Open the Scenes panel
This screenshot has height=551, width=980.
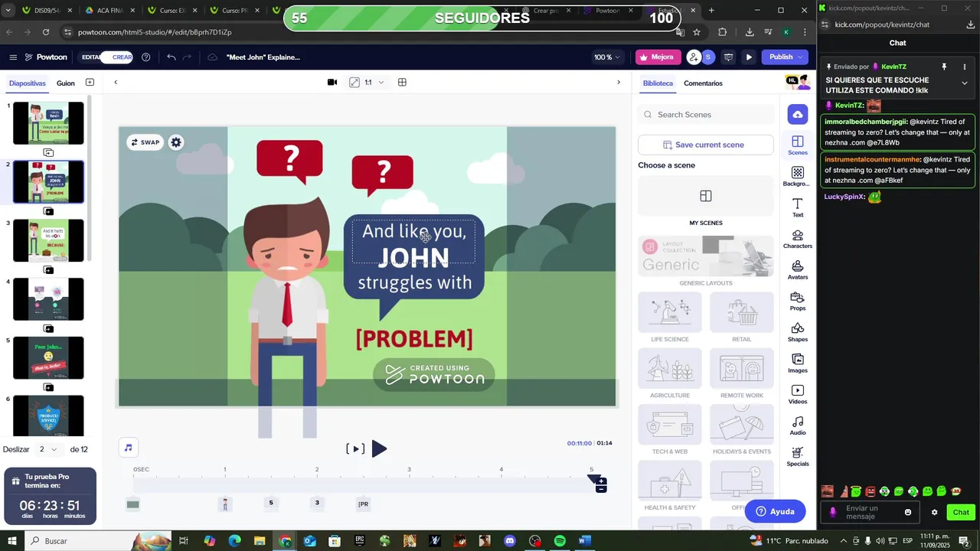(x=797, y=145)
